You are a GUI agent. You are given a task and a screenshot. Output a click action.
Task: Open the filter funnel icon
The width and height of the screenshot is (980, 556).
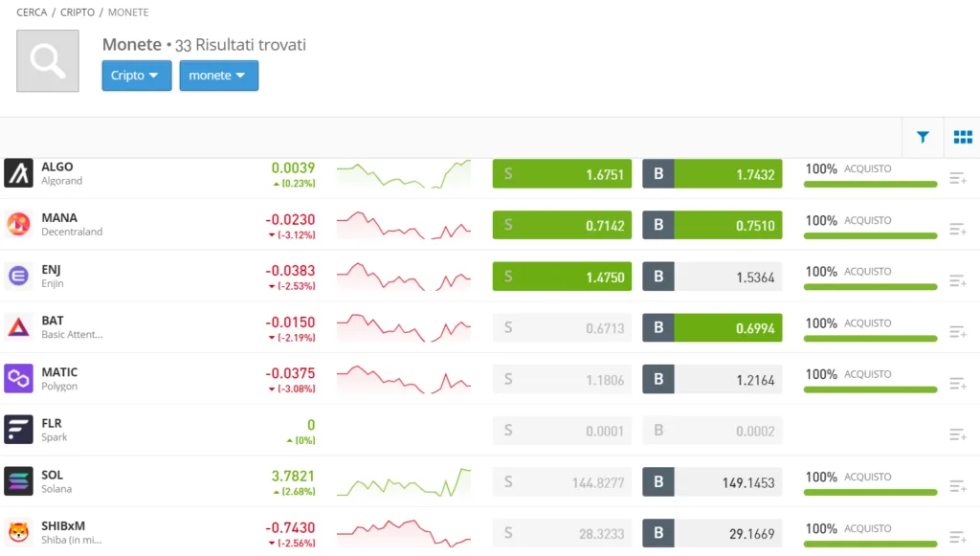[923, 137]
